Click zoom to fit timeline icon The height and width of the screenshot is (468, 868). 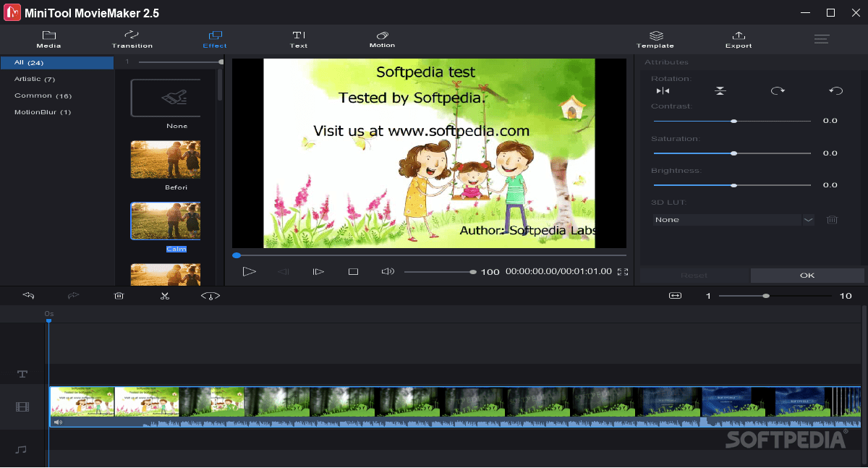675,296
